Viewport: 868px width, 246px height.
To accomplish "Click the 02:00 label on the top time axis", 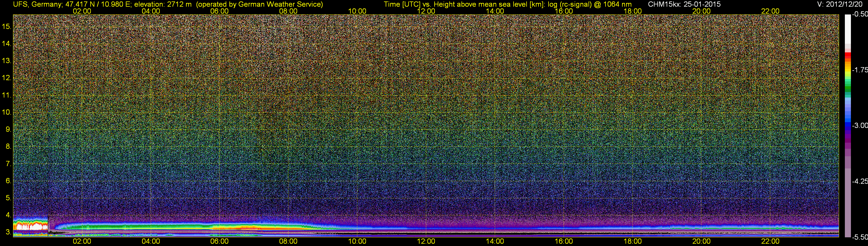I will coord(82,11).
